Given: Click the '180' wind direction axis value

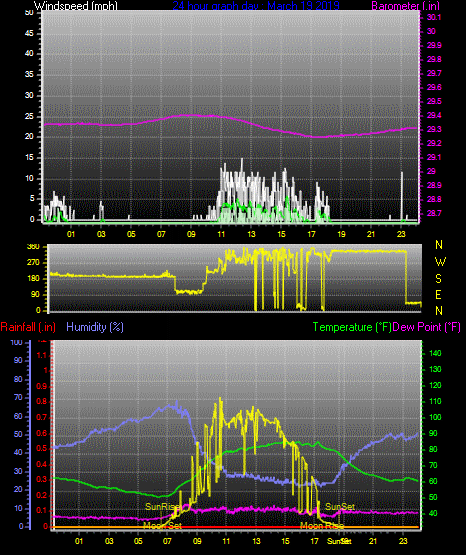Looking at the screenshot, I should (33, 279).
